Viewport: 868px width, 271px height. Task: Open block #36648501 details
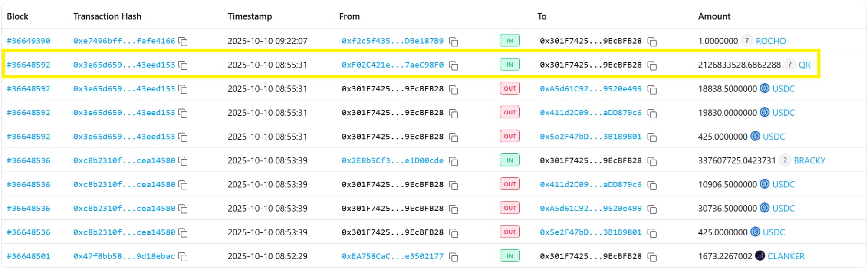(x=29, y=256)
